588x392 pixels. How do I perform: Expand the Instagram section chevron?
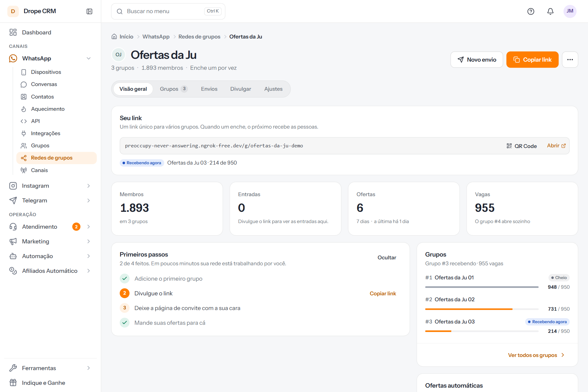89,186
